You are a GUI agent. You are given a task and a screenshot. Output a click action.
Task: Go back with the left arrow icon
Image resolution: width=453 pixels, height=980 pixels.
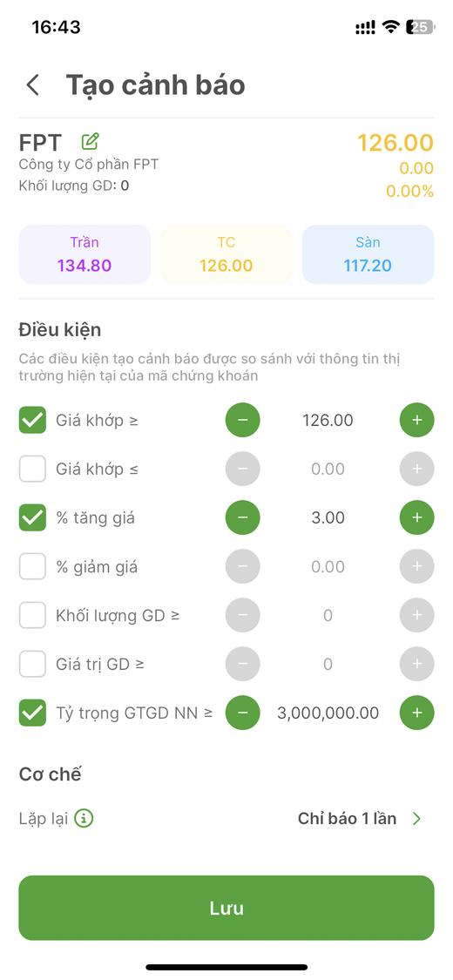pyautogui.click(x=33, y=85)
